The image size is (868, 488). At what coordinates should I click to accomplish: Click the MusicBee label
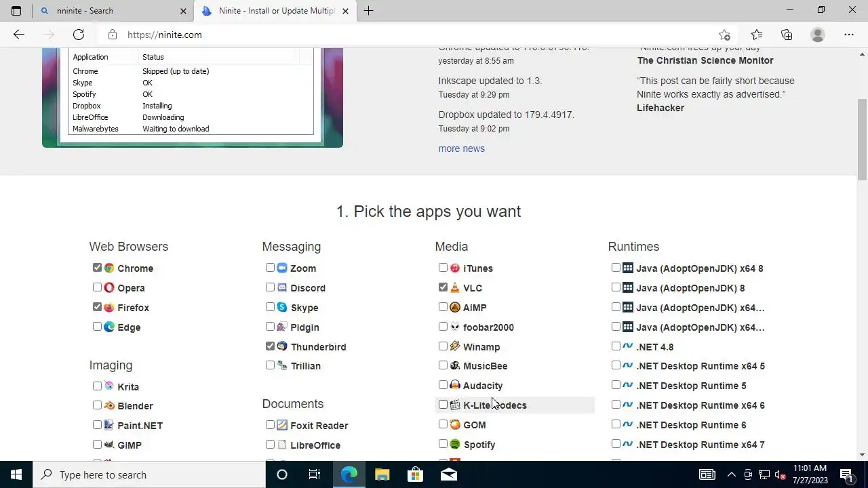(x=485, y=366)
